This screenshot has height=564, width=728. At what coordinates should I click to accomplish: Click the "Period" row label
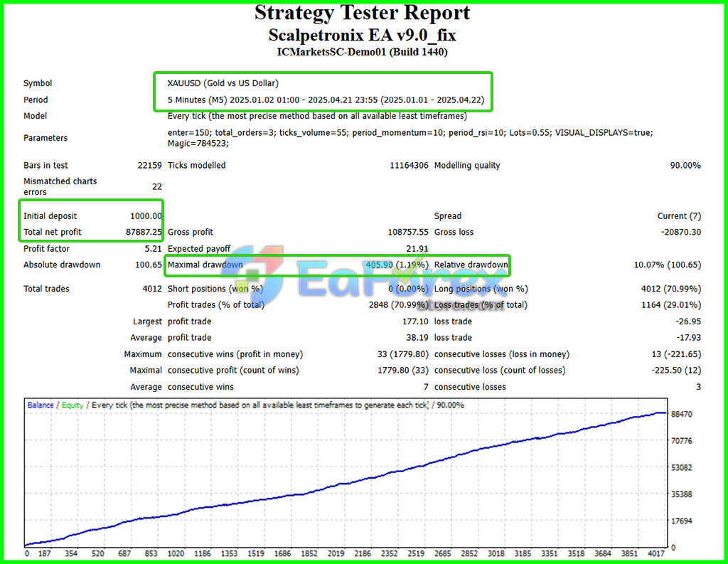point(36,100)
